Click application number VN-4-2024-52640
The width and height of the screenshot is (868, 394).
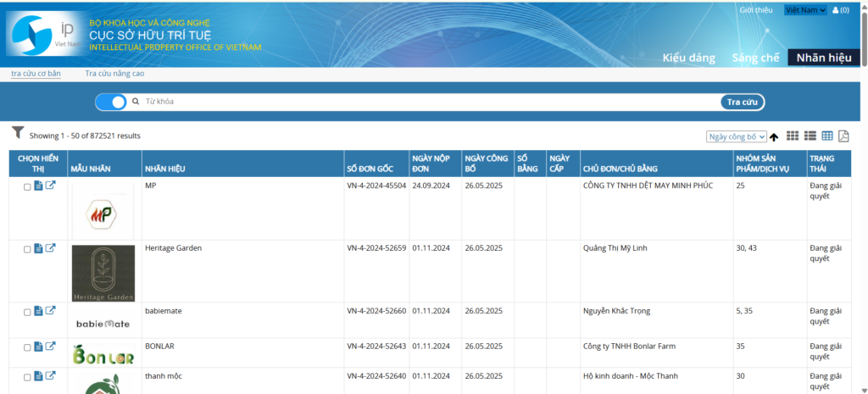376,376
